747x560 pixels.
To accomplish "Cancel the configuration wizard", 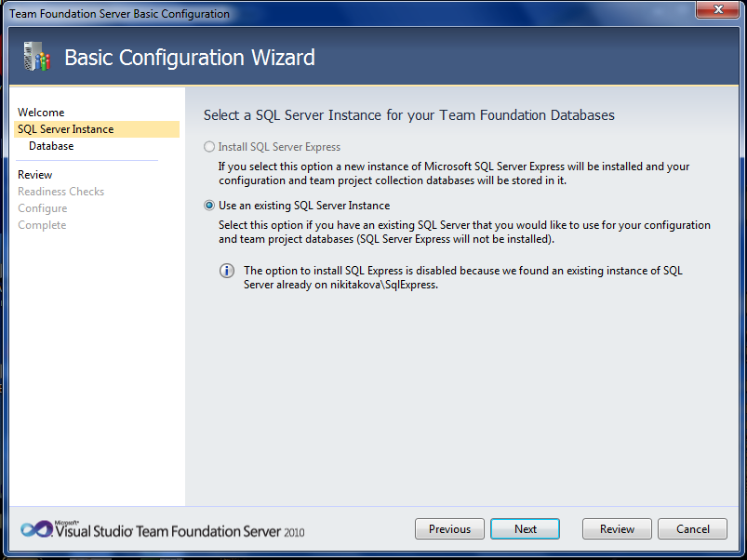I will tap(692, 528).
